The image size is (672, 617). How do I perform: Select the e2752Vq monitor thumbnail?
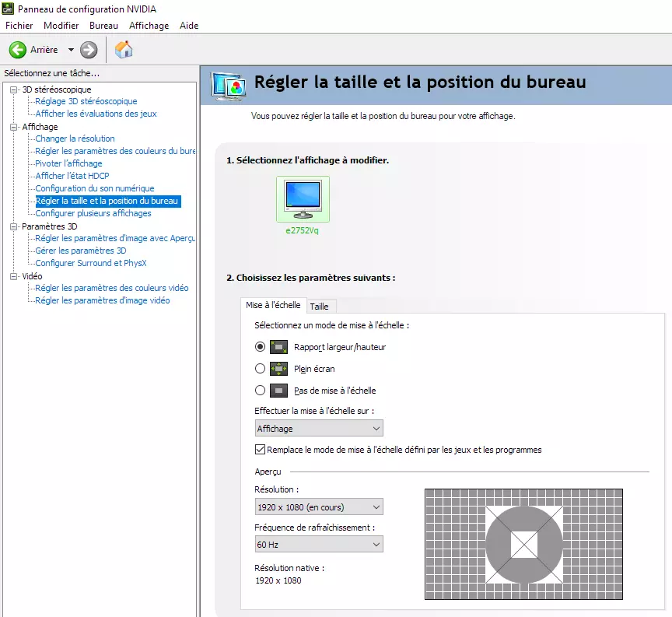[303, 199]
